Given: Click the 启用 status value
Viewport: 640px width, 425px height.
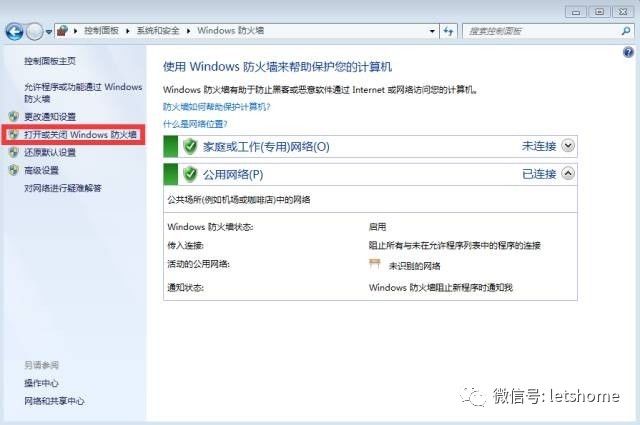Looking at the screenshot, I should click(377, 227).
